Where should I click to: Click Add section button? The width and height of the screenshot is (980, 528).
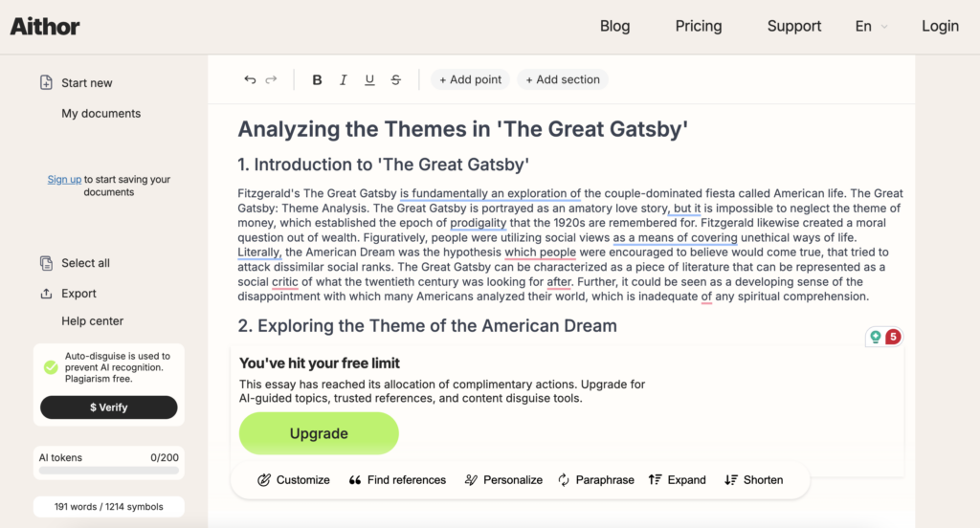pos(563,80)
